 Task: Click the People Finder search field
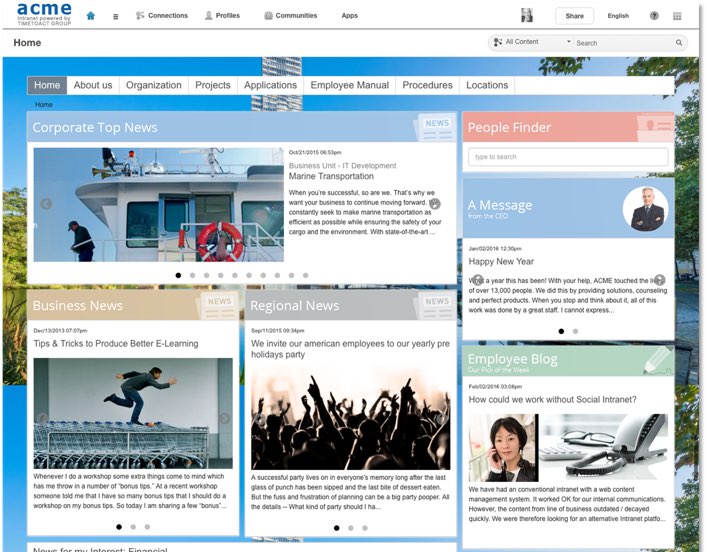pyautogui.click(x=567, y=157)
